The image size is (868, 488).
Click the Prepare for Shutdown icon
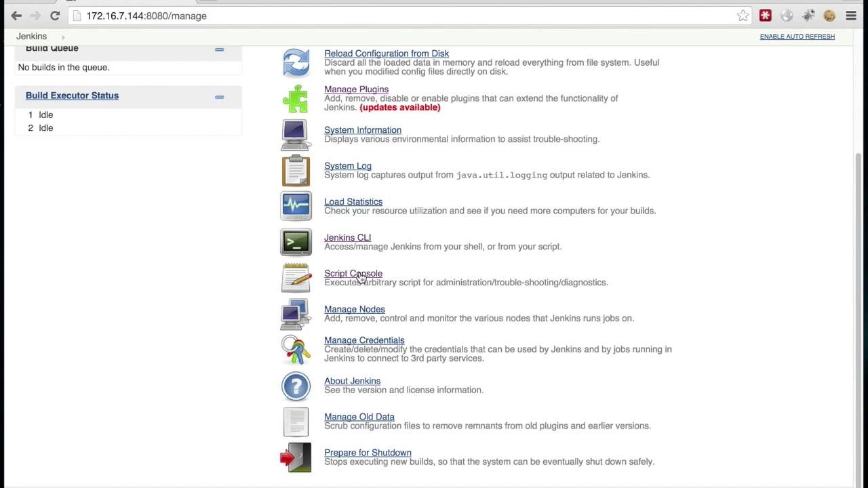pos(296,457)
